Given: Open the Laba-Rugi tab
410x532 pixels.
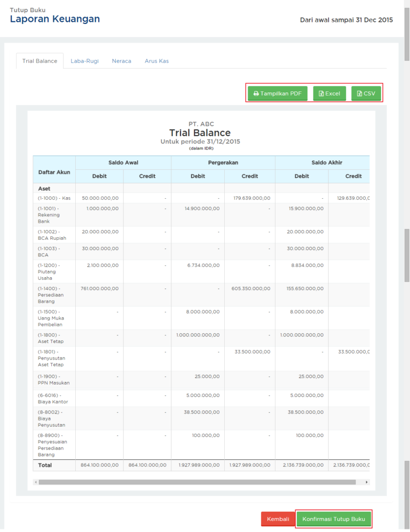Looking at the screenshot, I should (x=84, y=61).
